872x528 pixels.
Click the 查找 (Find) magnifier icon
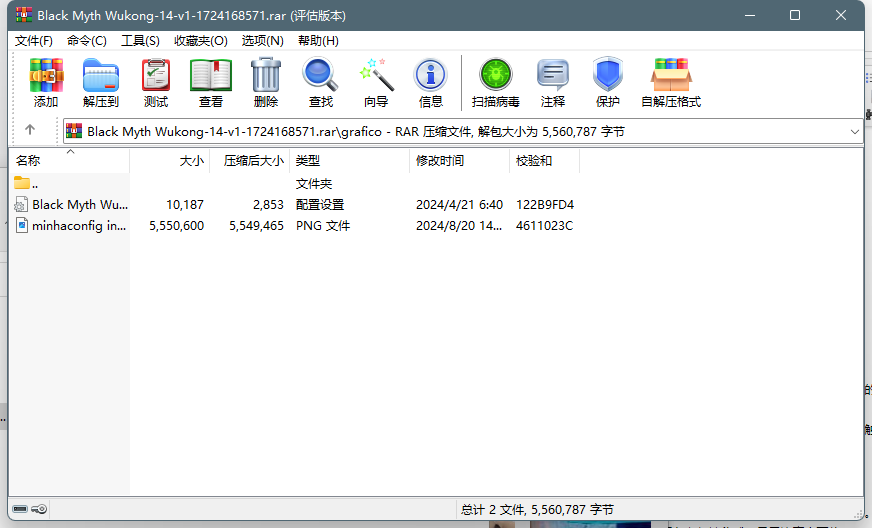(x=320, y=75)
